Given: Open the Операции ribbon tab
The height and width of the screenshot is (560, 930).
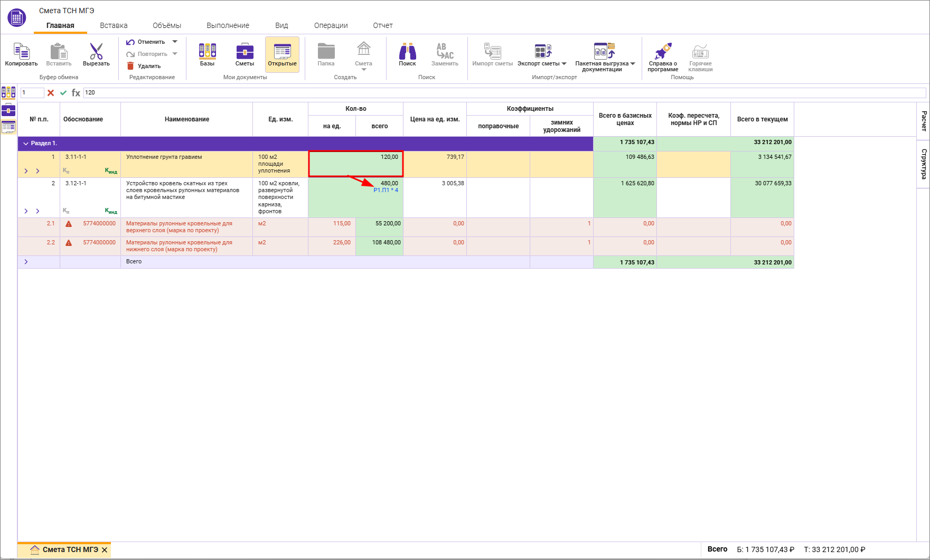Looking at the screenshot, I should (x=331, y=25).
